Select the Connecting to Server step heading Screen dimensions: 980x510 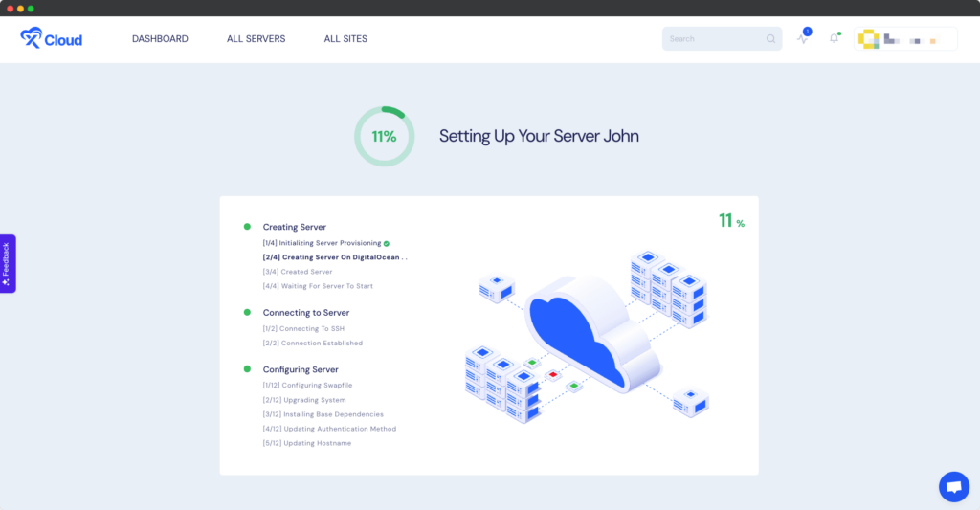point(305,313)
